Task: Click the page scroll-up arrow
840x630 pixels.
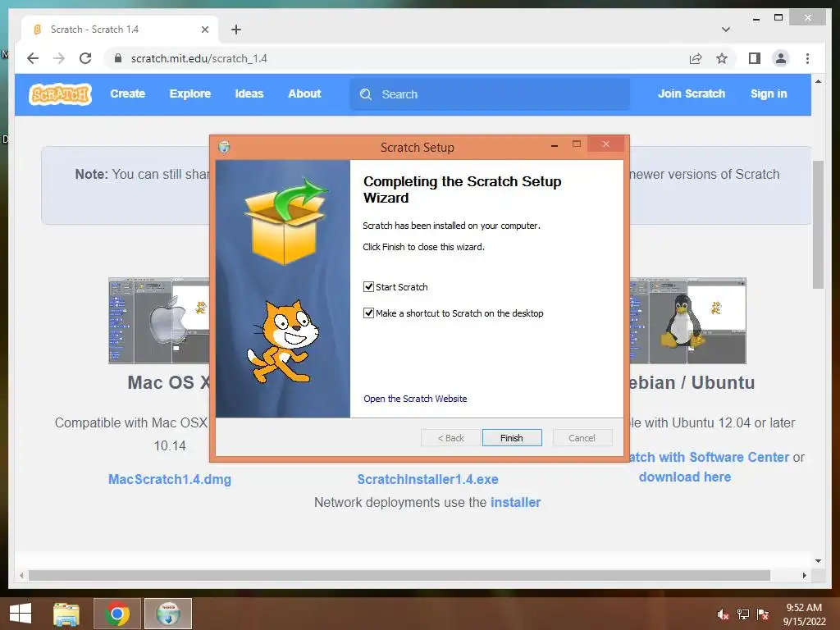Action: (x=818, y=81)
